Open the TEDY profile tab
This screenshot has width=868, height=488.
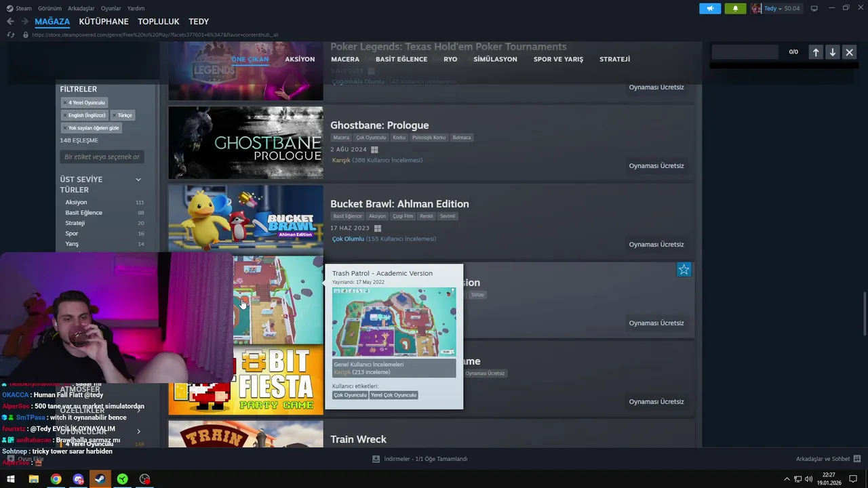(199, 22)
